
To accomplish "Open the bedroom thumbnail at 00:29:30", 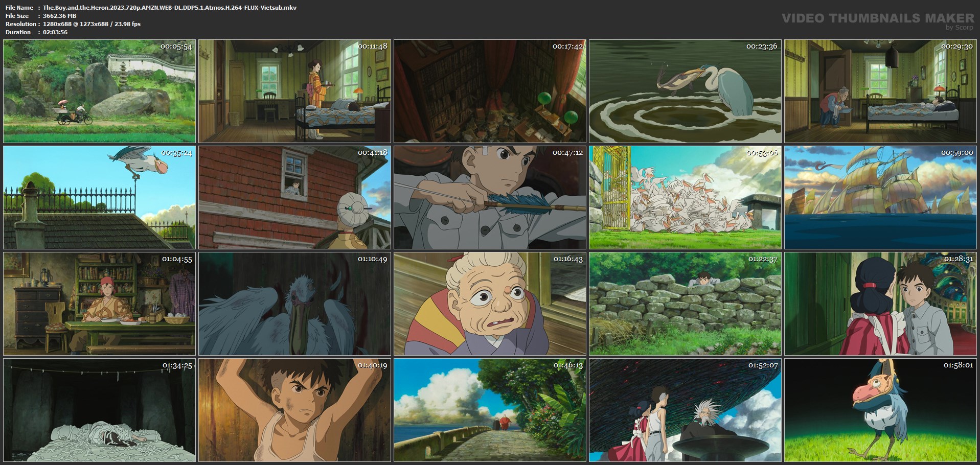I will (x=880, y=91).
